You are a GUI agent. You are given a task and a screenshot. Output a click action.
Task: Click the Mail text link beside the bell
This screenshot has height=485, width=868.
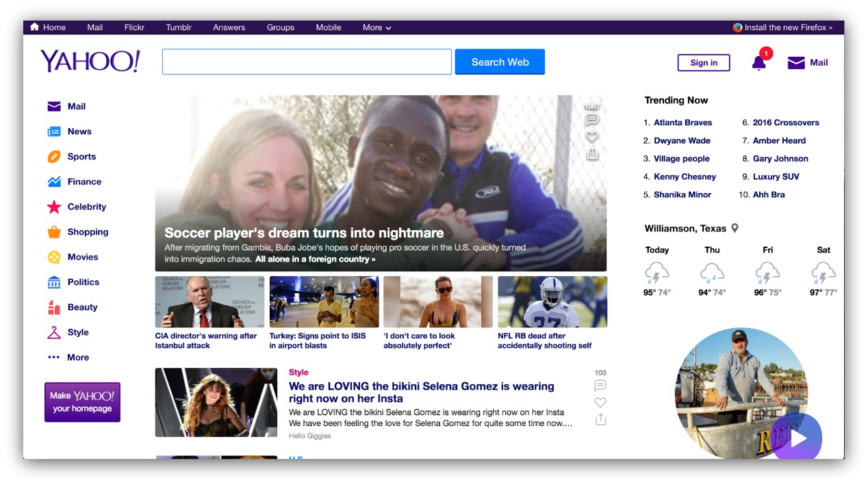819,62
